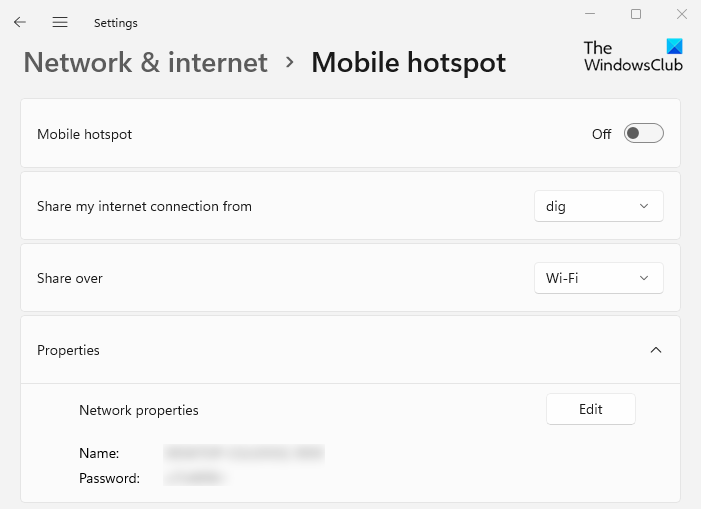Click the Settings title text
701x509 pixels.
point(115,23)
